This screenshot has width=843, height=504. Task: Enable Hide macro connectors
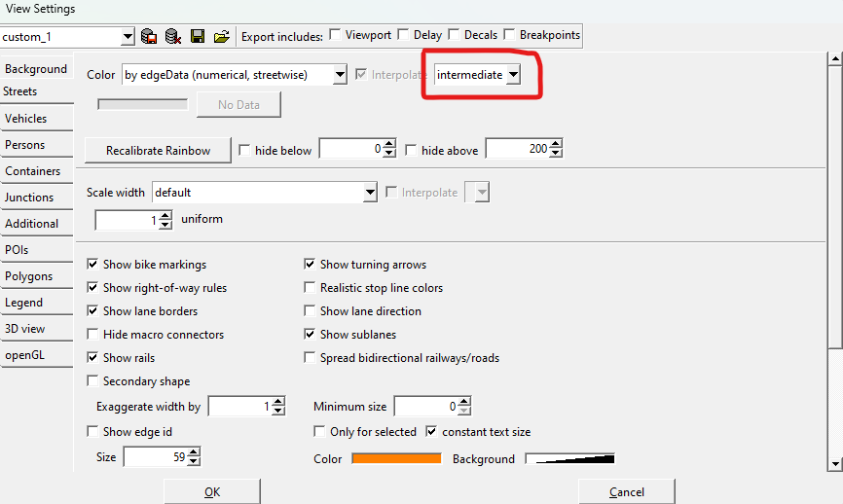92,334
